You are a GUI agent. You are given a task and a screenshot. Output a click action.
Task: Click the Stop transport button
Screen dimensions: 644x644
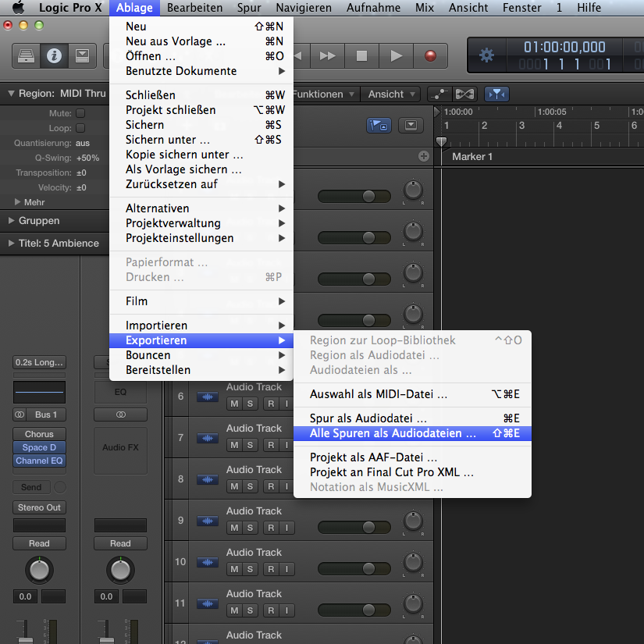(361, 55)
